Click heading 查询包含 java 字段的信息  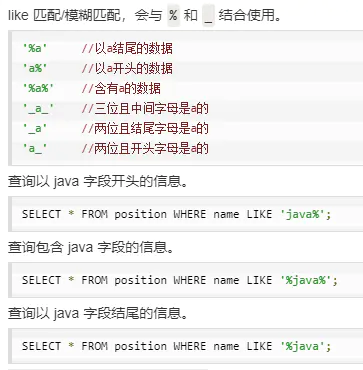[91, 248]
